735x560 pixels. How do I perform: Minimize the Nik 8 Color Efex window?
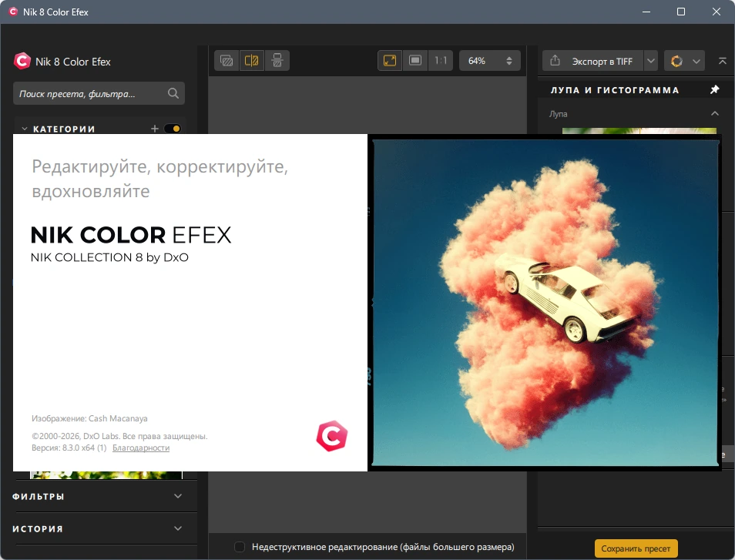[x=646, y=12]
